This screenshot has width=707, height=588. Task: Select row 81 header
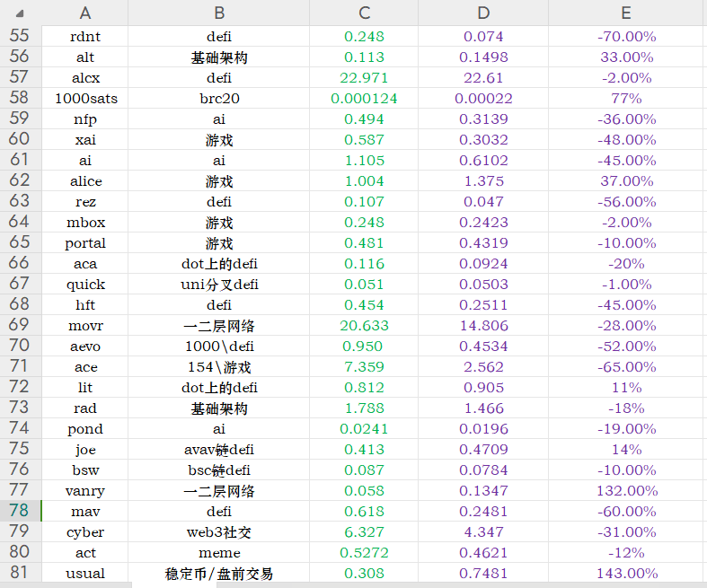[21, 573]
